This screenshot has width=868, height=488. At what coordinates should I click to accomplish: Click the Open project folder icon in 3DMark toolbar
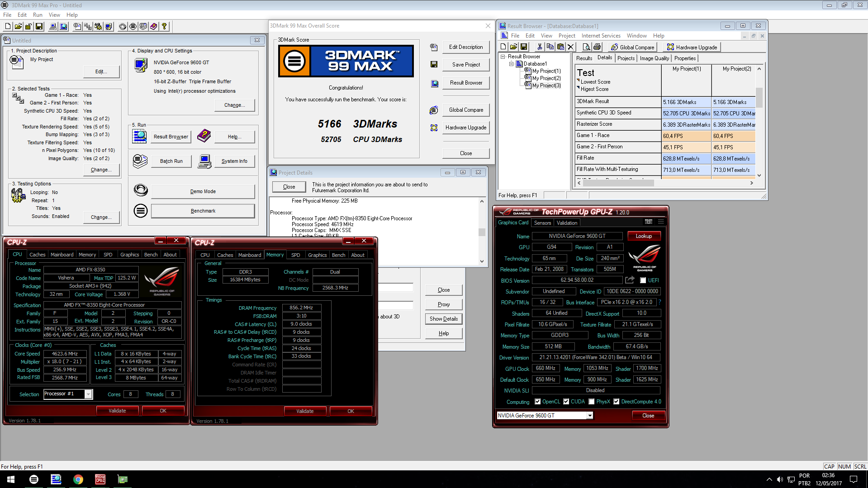tap(19, 27)
